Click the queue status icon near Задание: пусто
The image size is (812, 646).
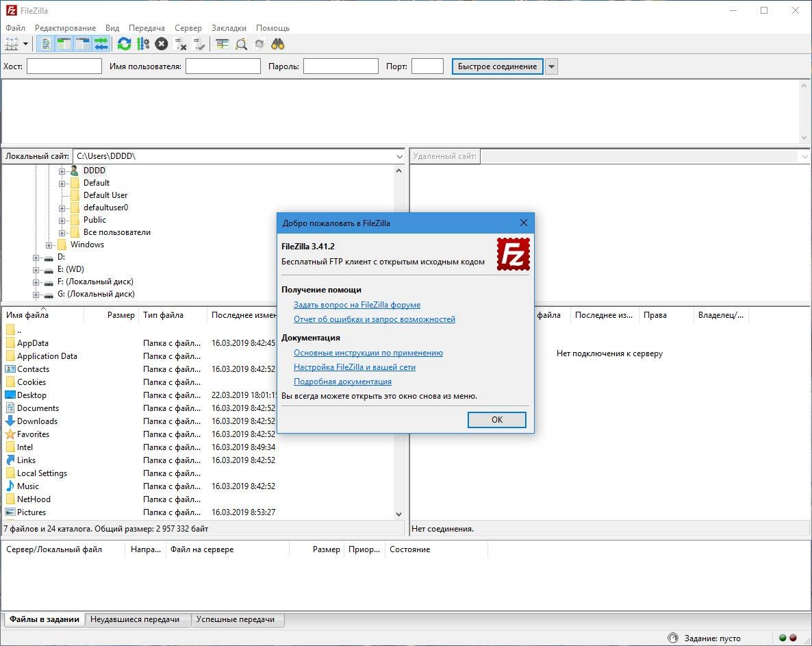coord(673,638)
